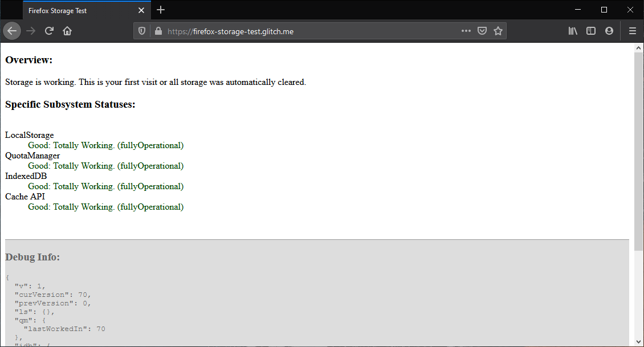
Task: Select the Firefox Storage Test tab
Action: (x=74, y=10)
